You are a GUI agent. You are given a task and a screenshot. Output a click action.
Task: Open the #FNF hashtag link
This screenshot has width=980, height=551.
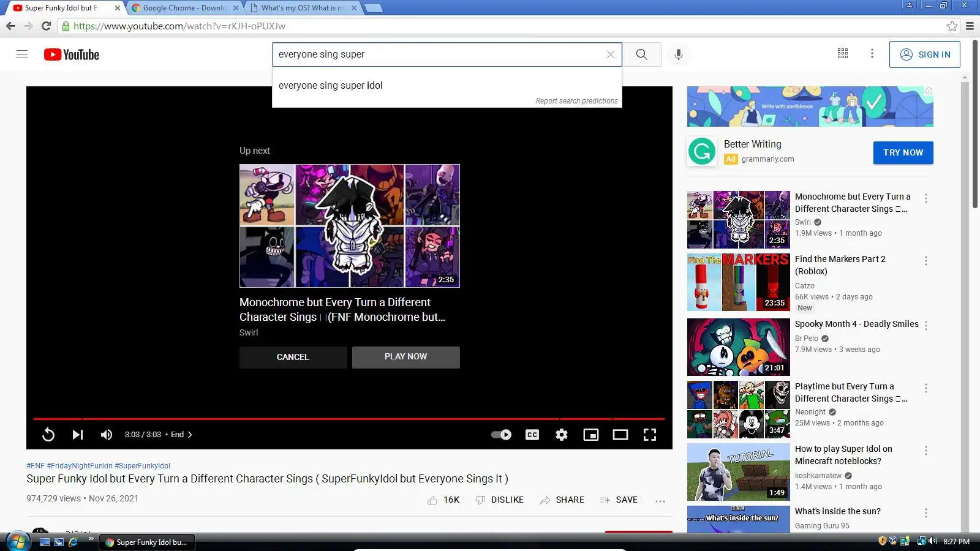pyautogui.click(x=36, y=466)
